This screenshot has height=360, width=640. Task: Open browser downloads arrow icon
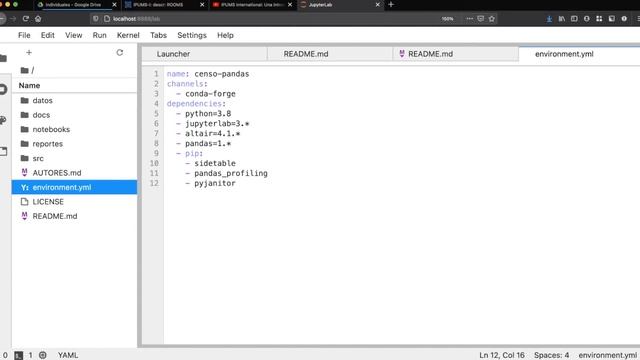tap(549, 19)
